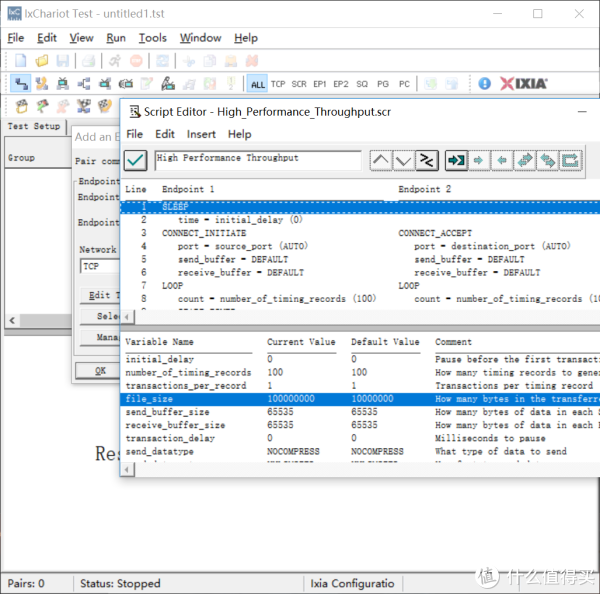This screenshot has width=600, height=594.
Task: Toggle the ALL view filter
Action: click(257, 84)
